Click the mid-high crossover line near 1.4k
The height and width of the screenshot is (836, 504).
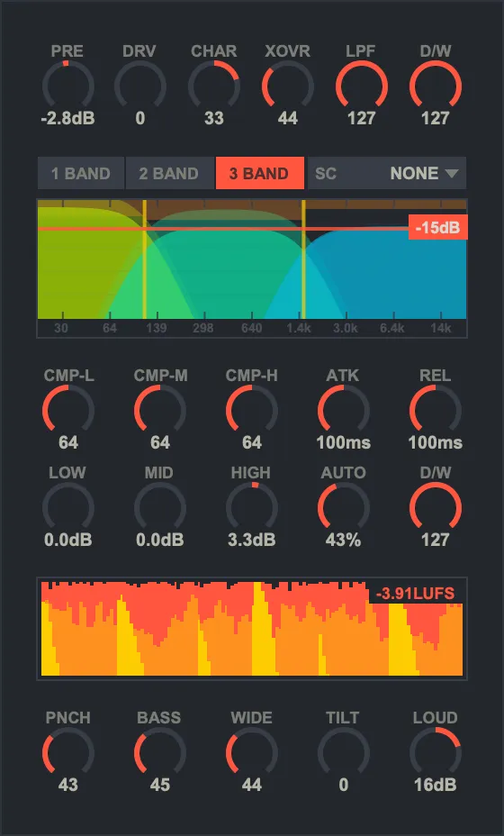(303, 259)
